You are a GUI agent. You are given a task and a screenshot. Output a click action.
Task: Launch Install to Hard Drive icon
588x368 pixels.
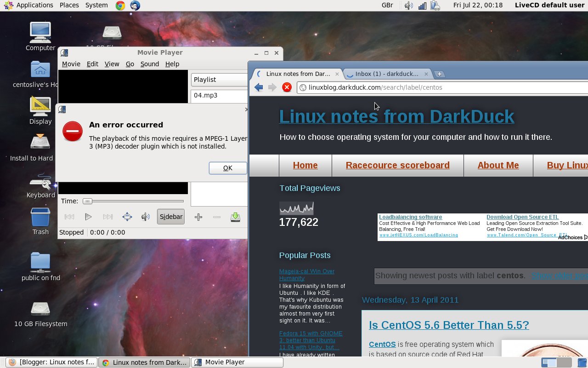40,147
